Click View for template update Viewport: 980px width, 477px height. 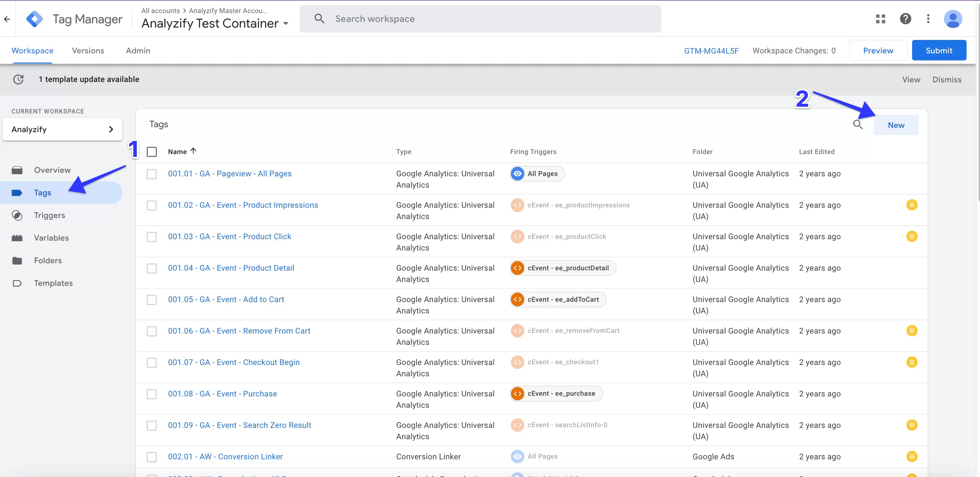(911, 80)
